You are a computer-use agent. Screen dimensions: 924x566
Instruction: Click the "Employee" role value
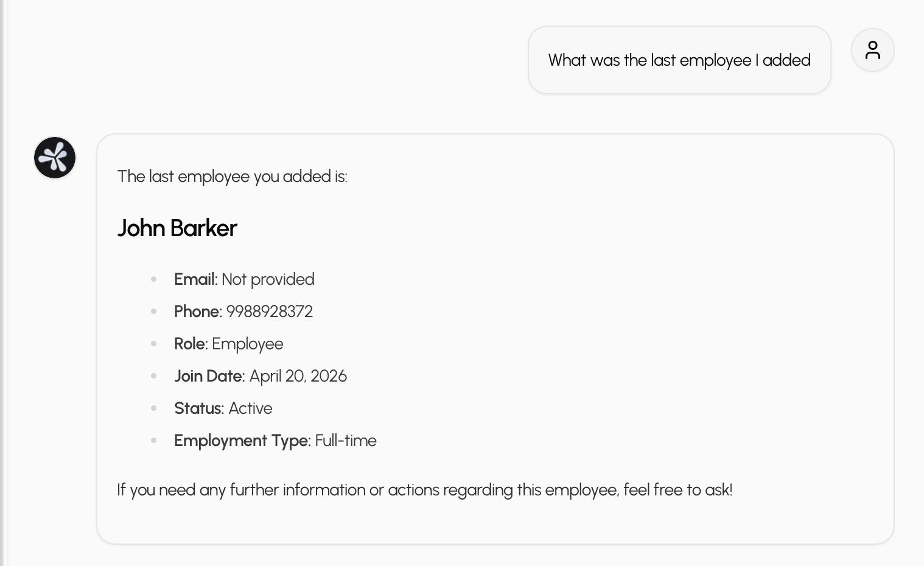[x=247, y=344]
